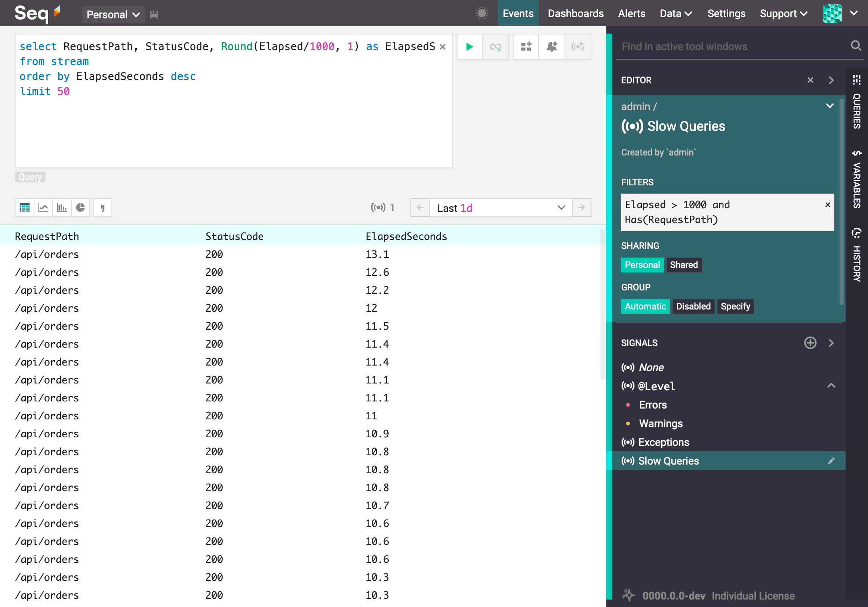Click the add to dashboard icon
Viewport: 868px width, 607px height.
pyautogui.click(x=526, y=47)
